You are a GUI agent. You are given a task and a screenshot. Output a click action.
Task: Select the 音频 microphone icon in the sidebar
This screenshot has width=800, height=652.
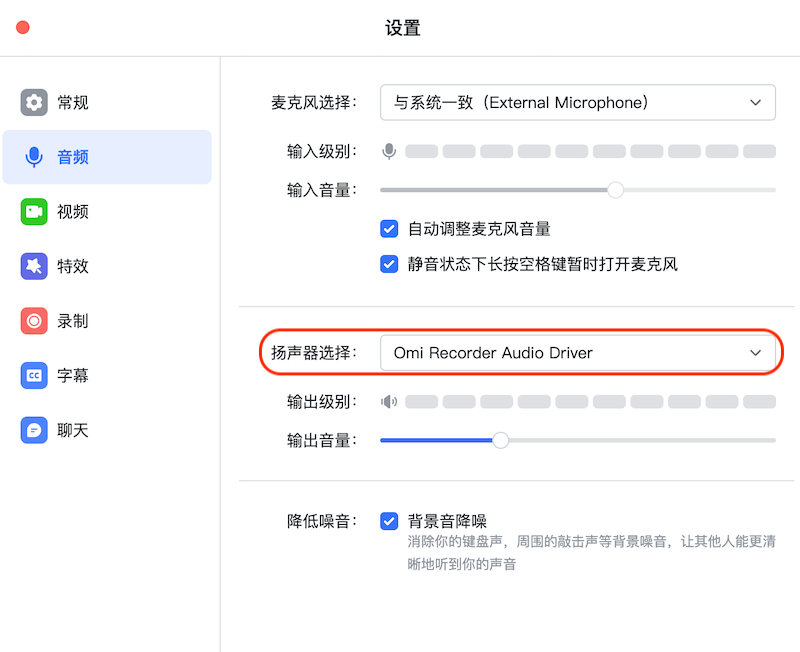pos(36,156)
